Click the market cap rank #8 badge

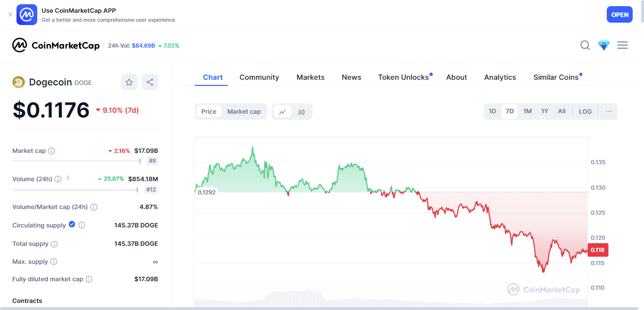click(x=152, y=161)
